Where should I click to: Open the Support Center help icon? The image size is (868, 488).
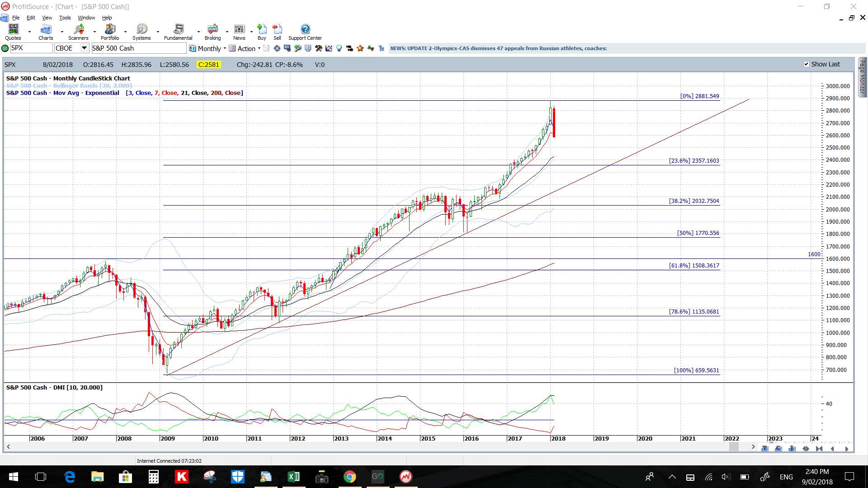tap(305, 32)
